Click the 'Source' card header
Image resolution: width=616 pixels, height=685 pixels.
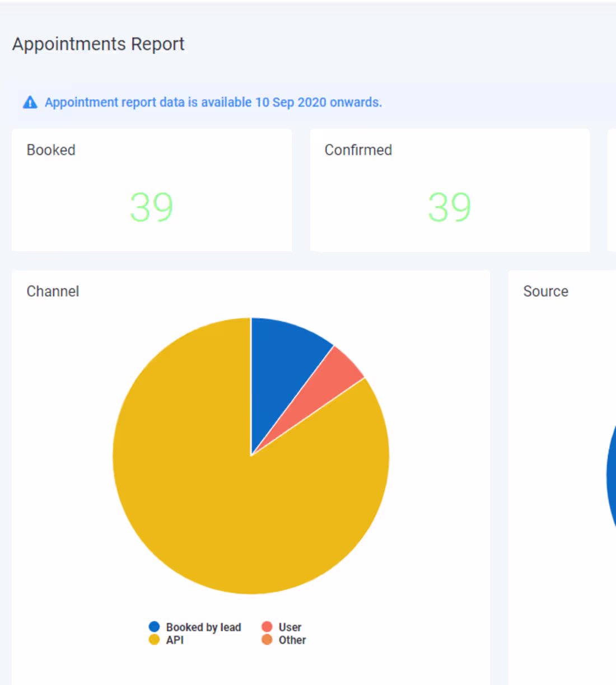[545, 291]
